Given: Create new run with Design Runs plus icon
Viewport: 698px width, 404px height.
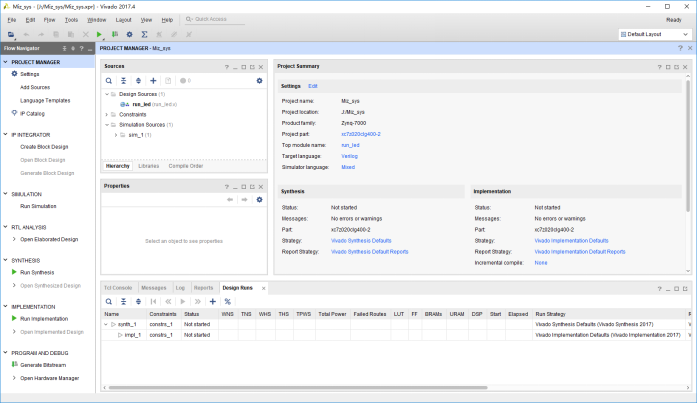Looking at the screenshot, I should pos(212,301).
